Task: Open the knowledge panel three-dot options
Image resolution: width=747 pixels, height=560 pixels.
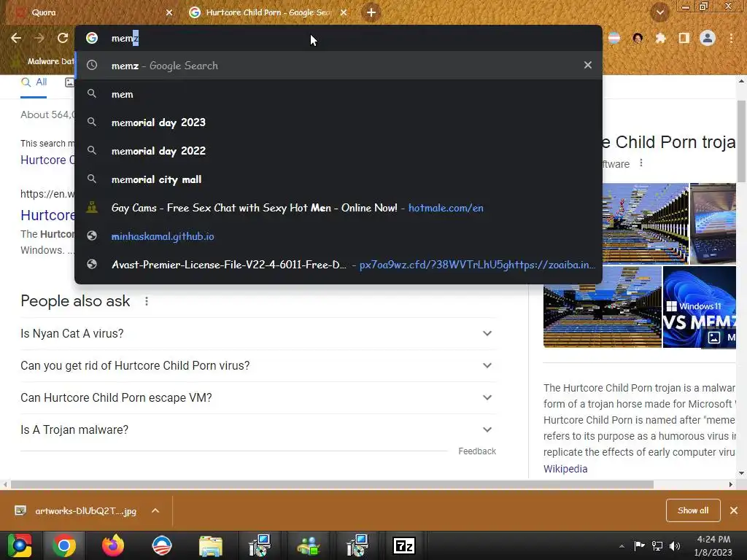Action: 641,163
